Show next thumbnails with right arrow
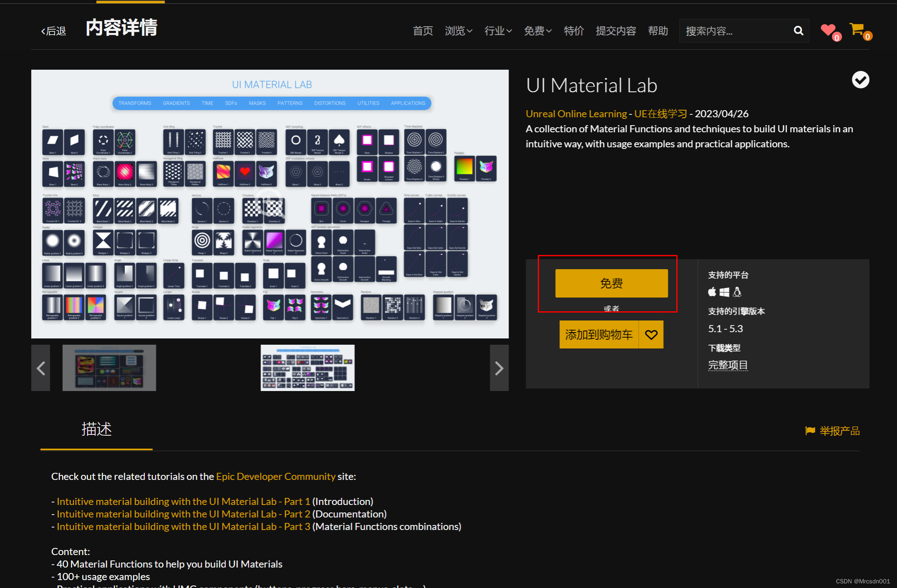The height and width of the screenshot is (588, 897). [x=499, y=368]
